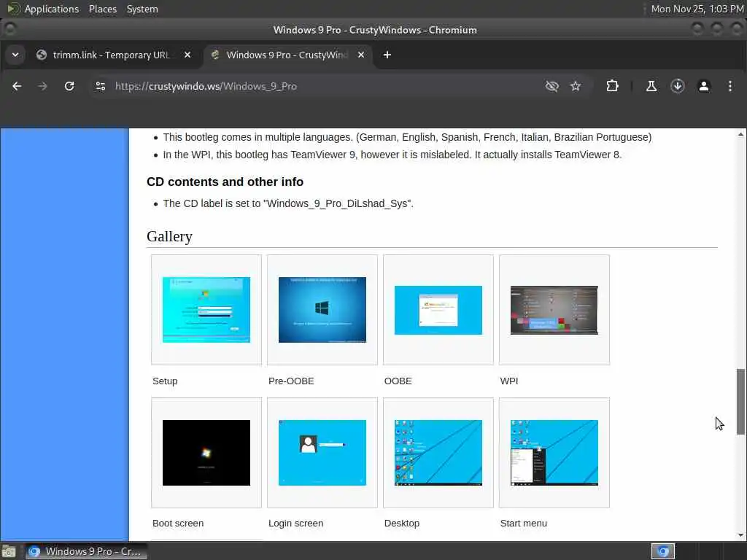Screen dimensions: 747x560
Task: Open the Boot screen thumbnail
Action: (206, 452)
